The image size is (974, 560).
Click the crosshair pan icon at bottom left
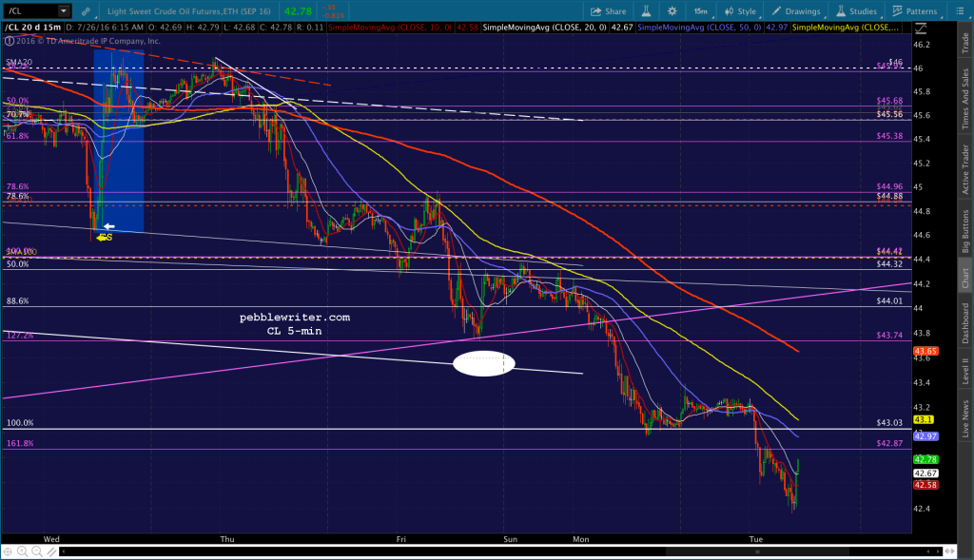tap(8, 551)
